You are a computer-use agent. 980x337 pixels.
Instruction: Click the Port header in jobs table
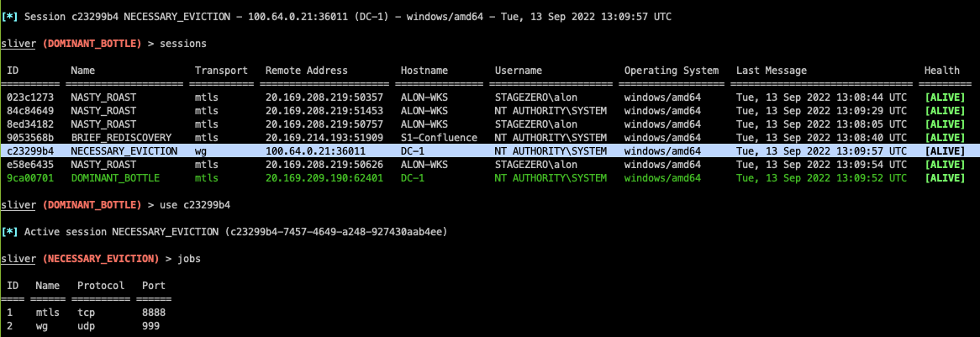154,286
